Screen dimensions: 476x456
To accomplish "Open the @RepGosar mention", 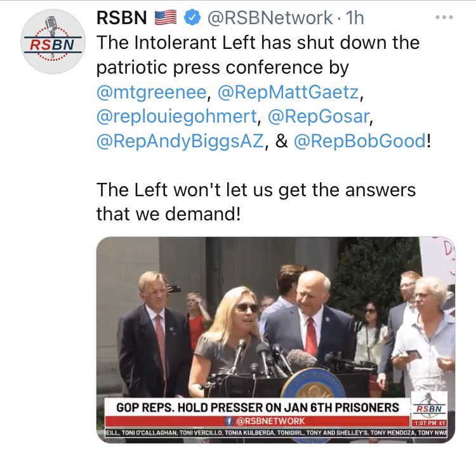I will coord(319,117).
